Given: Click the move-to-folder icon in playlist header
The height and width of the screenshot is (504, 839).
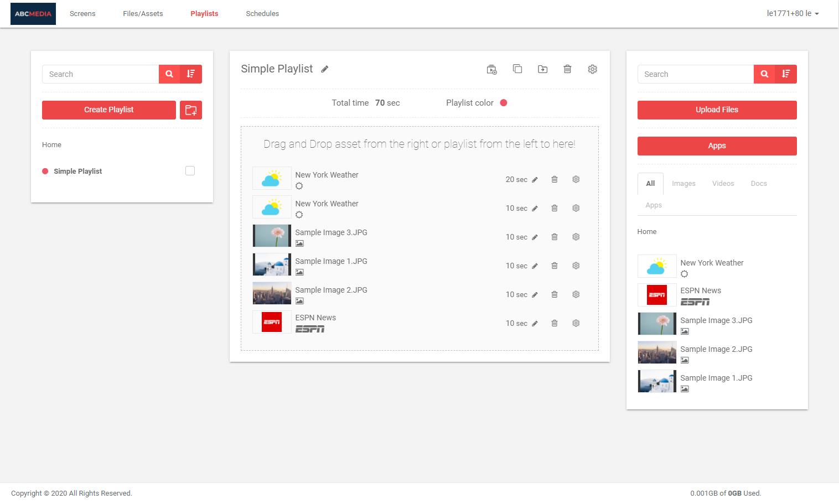Looking at the screenshot, I should tap(542, 69).
